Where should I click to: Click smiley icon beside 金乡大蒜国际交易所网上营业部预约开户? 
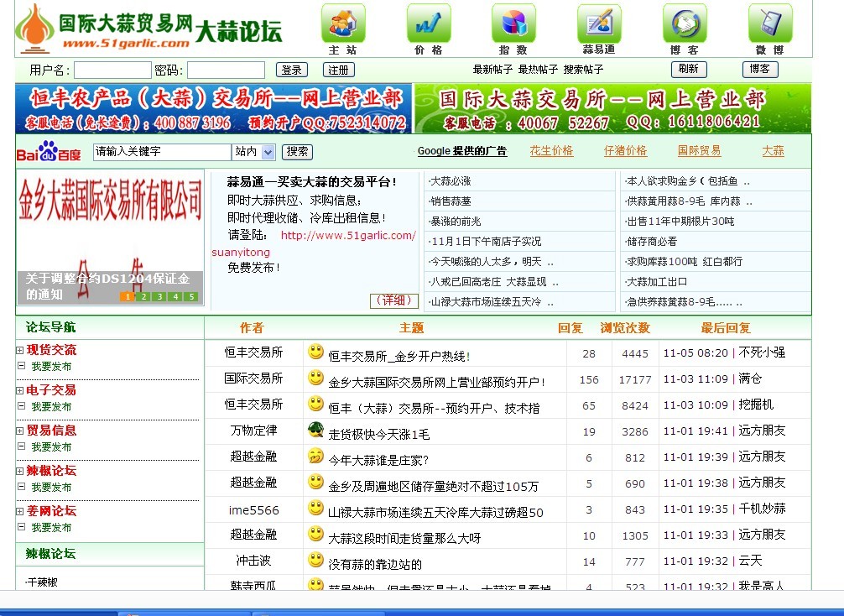tap(315, 378)
